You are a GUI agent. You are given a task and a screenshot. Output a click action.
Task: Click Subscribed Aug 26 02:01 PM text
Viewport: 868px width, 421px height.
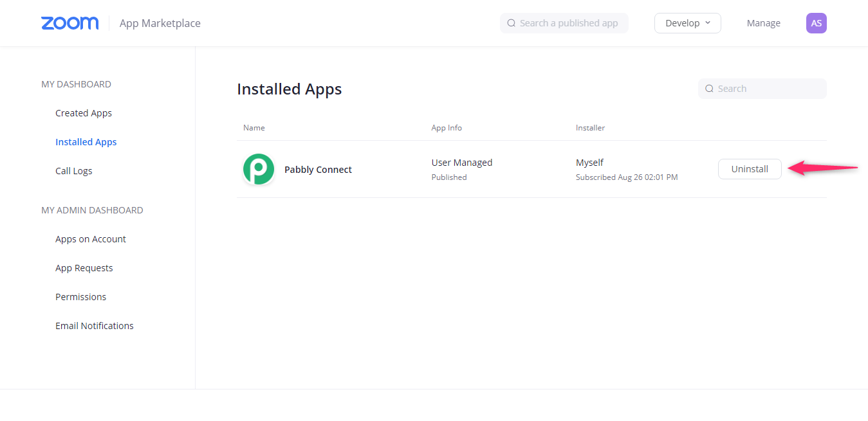627,177
